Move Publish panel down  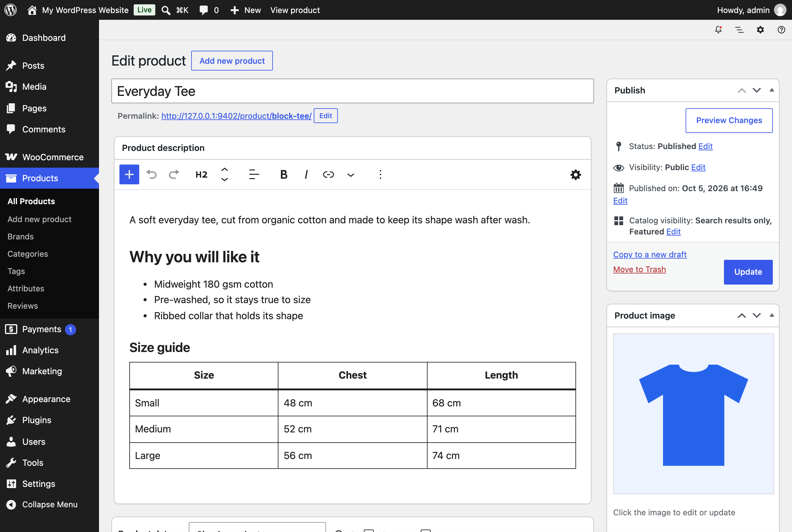[757, 90]
